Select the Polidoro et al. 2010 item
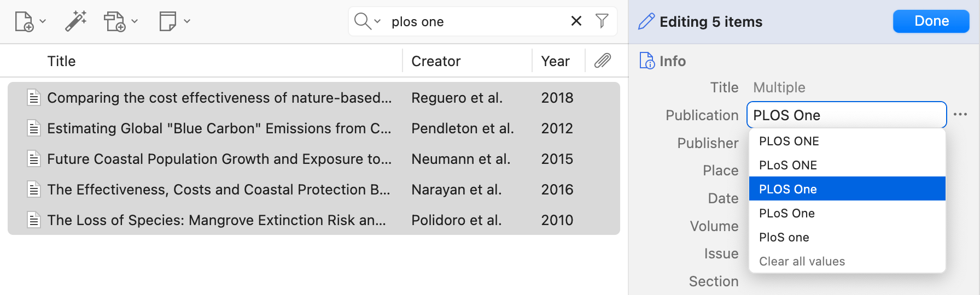The height and width of the screenshot is (295, 980). [x=314, y=220]
